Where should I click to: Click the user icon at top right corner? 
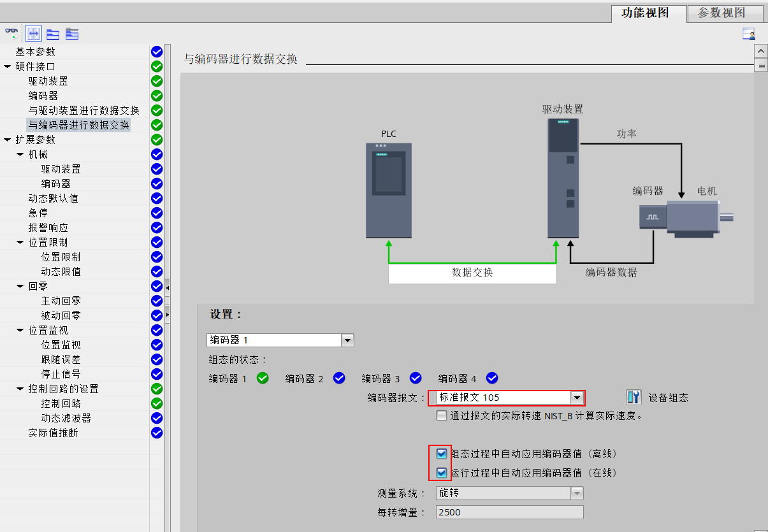click(x=750, y=34)
